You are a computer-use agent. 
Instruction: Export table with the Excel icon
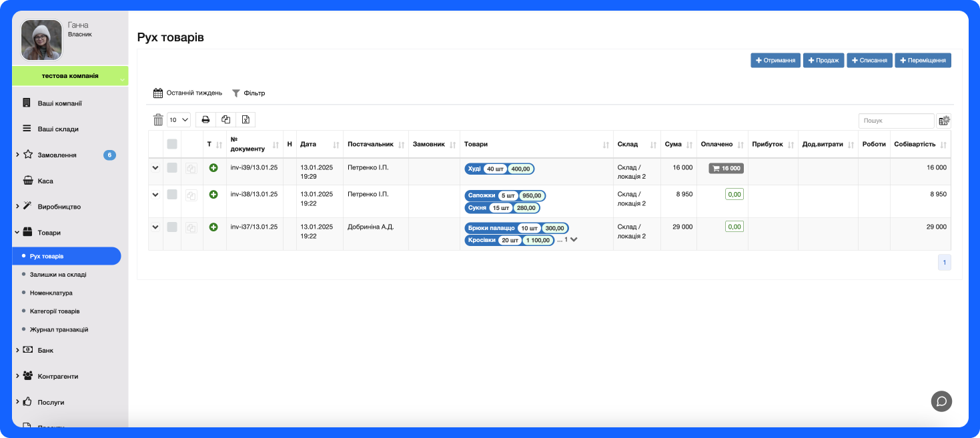coord(246,120)
